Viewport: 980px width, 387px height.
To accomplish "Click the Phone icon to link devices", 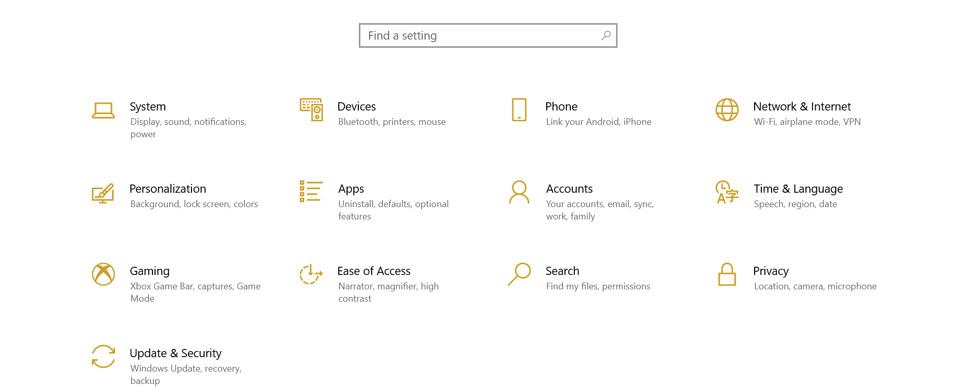I will 519,110.
